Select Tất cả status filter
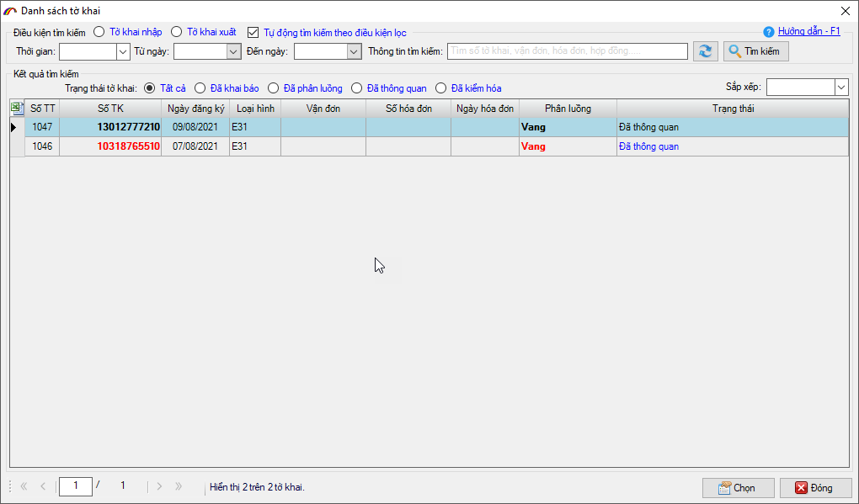 click(x=149, y=88)
